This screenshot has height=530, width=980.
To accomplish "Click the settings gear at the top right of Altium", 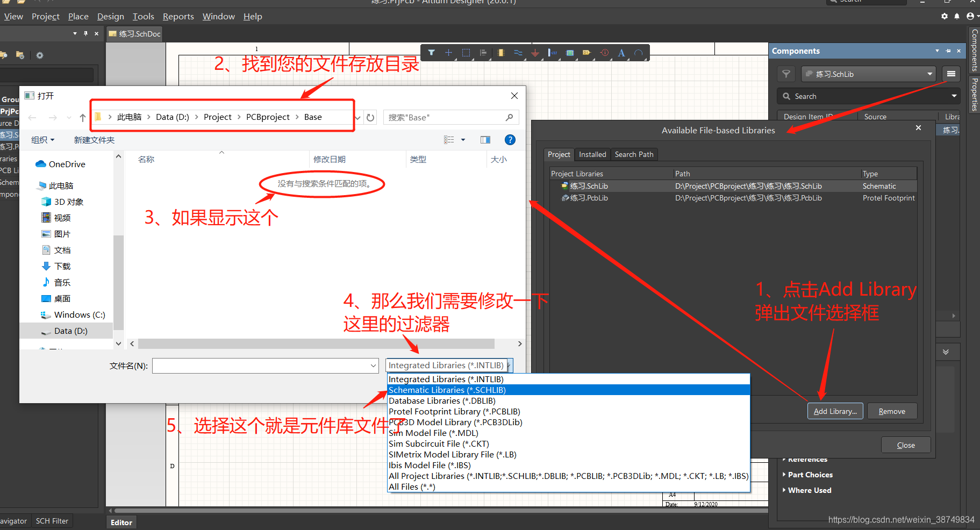I will click(x=945, y=16).
